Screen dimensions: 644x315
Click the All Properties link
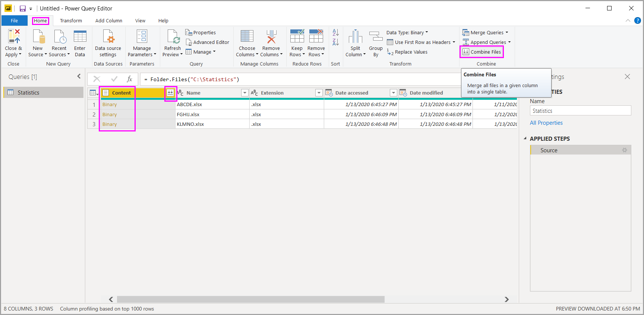pyautogui.click(x=546, y=123)
